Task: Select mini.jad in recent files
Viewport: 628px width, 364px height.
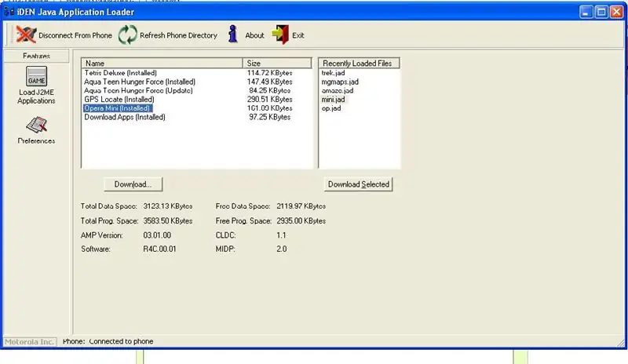Action: click(x=333, y=100)
